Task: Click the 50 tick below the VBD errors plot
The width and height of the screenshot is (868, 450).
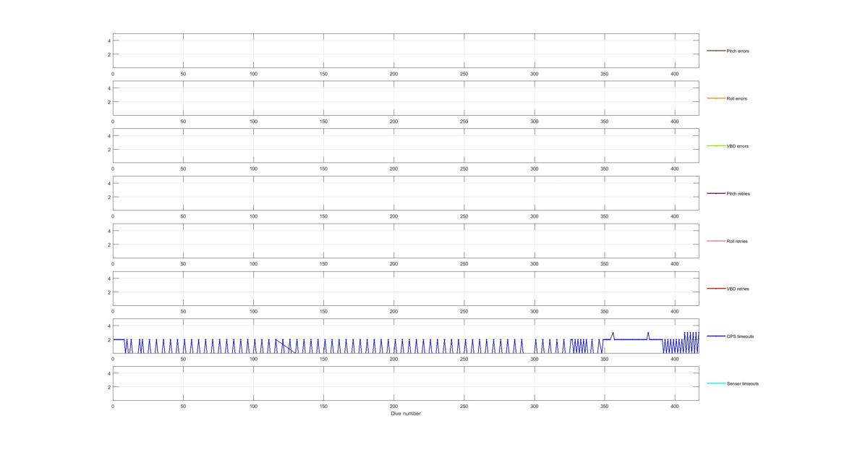Action: (183, 169)
